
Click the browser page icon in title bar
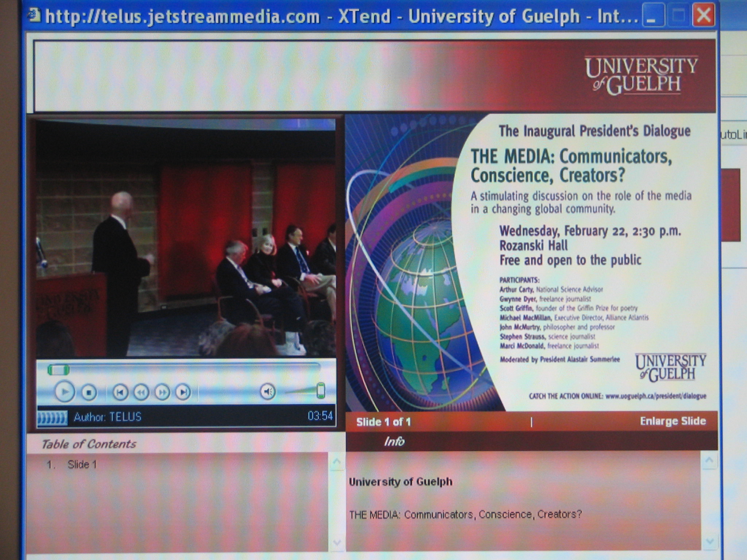35,15
